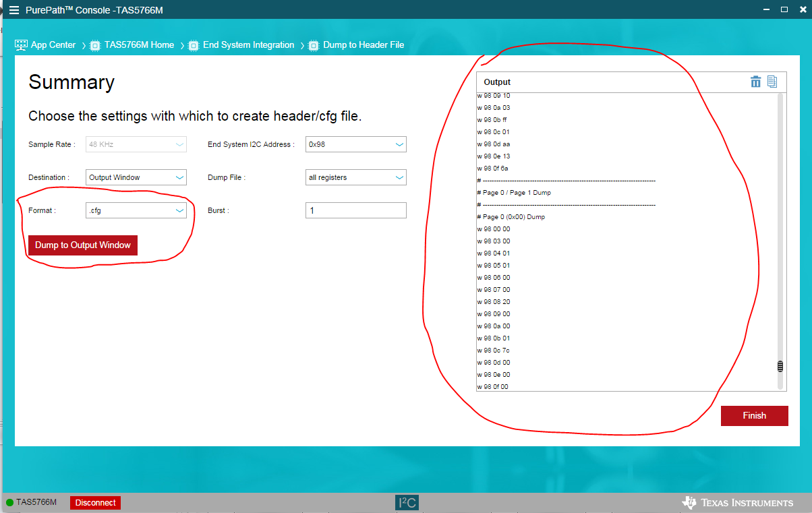Click output line 'w 98 0d aa'

(x=493, y=144)
